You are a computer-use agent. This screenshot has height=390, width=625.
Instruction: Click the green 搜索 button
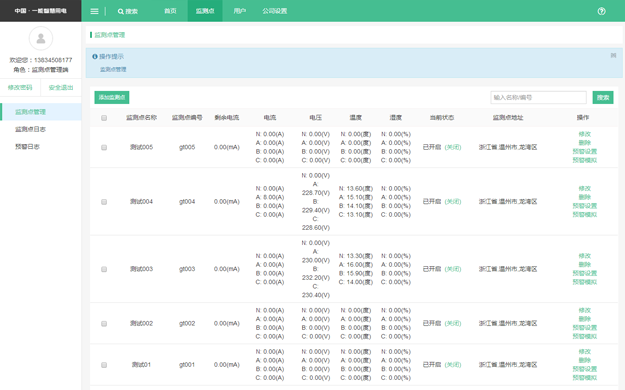(603, 97)
